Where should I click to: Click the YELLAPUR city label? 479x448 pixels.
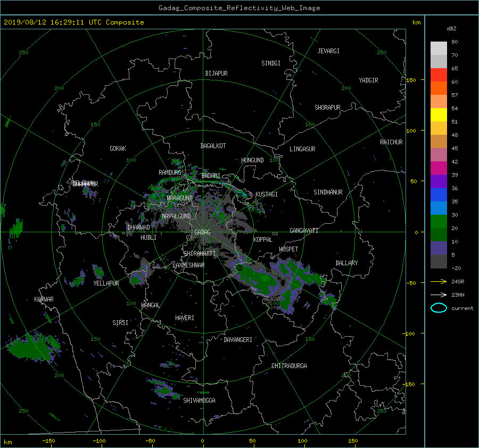point(106,283)
